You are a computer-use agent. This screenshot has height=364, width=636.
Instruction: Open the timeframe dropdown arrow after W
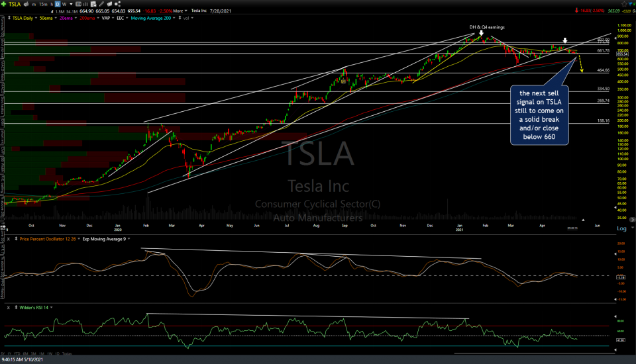[71, 4]
